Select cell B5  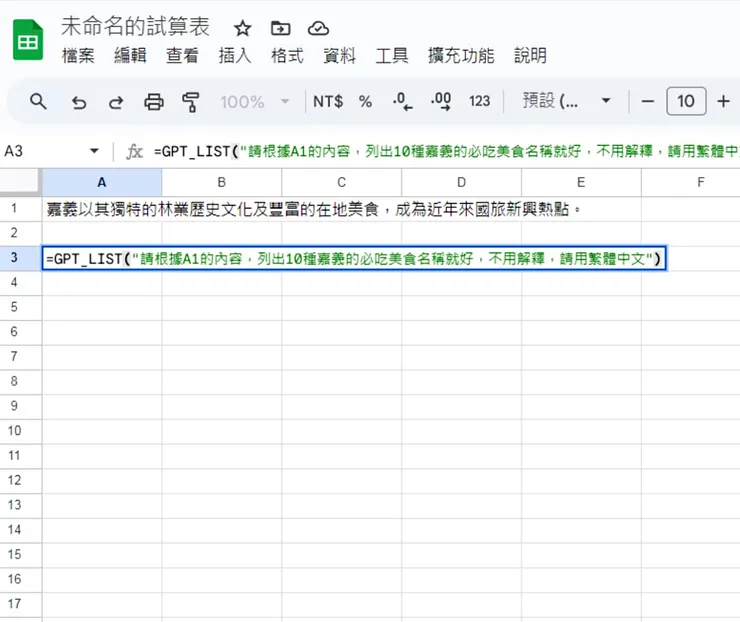pyautogui.click(x=222, y=307)
